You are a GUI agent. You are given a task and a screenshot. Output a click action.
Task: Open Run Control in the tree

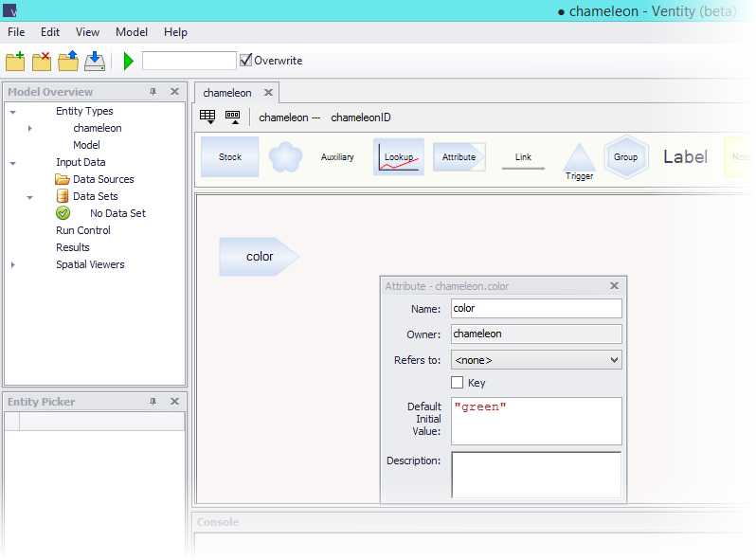click(83, 230)
